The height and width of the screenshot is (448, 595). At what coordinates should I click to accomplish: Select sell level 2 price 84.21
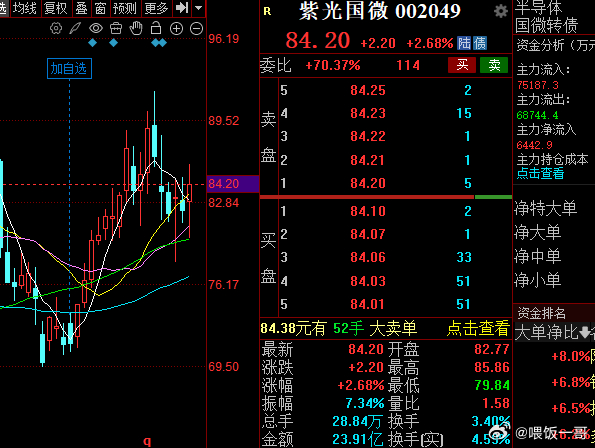[x=368, y=160]
